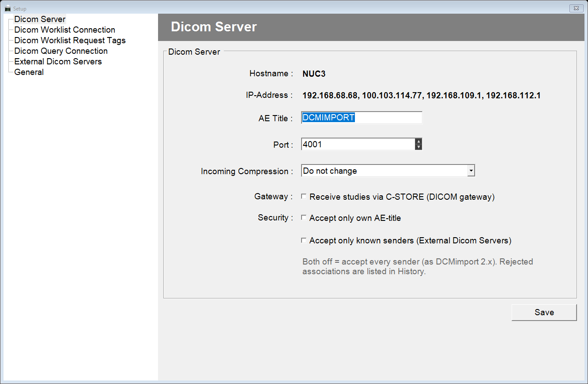588x384 pixels.
Task: Open External Dicom Servers section
Action: point(58,62)
